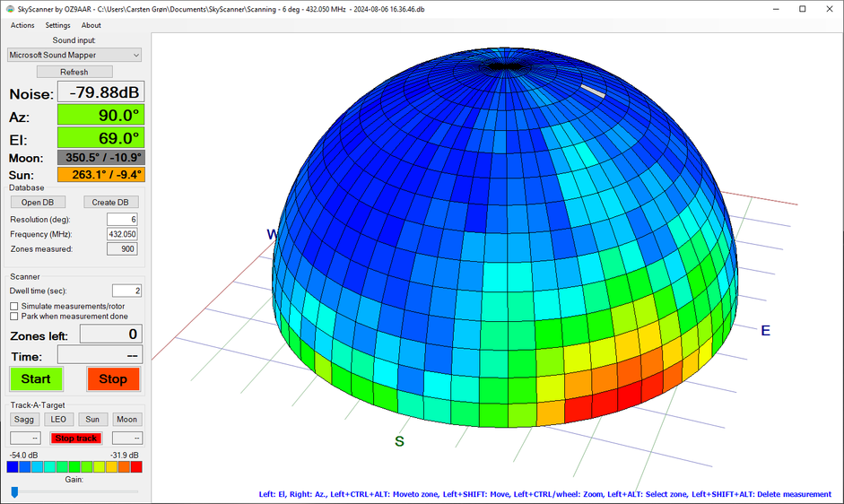Click the Refresh sound input button

point(74,72)
